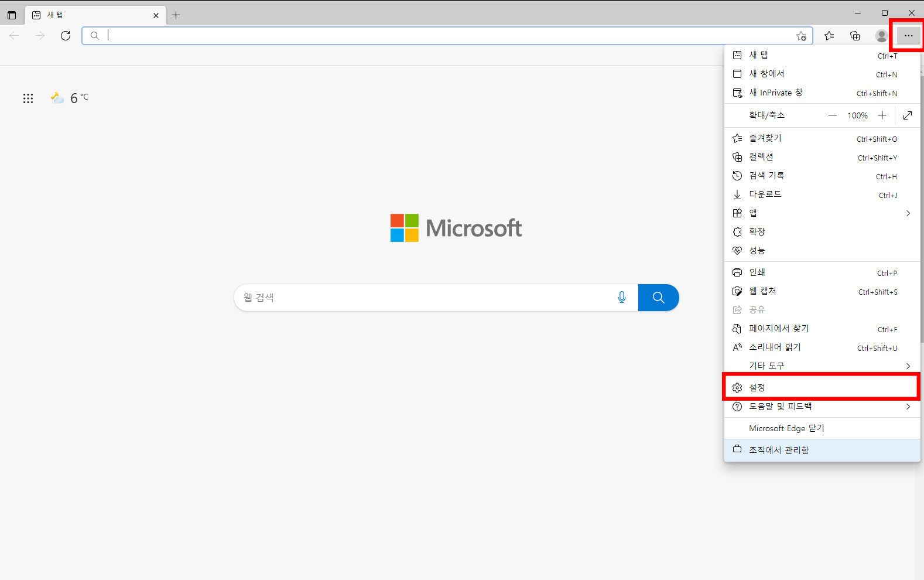Open the Settings and more ellipsis menu

[908, 36]
